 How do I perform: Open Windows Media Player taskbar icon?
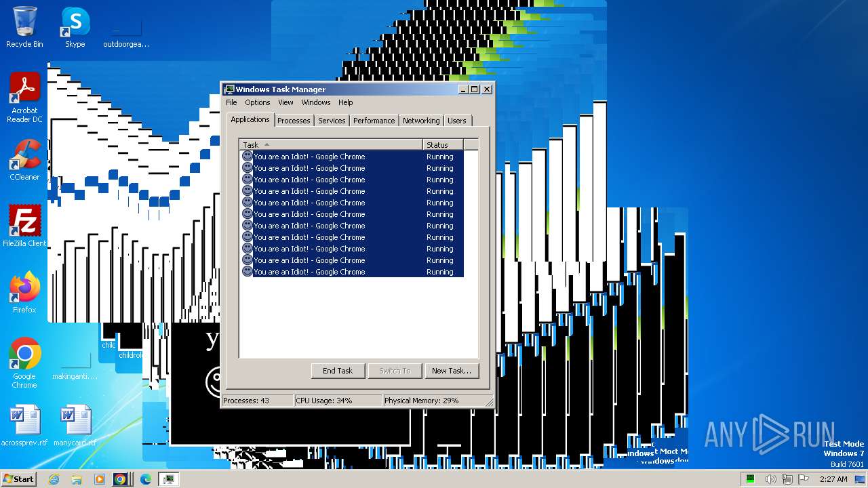click(99, 479)
